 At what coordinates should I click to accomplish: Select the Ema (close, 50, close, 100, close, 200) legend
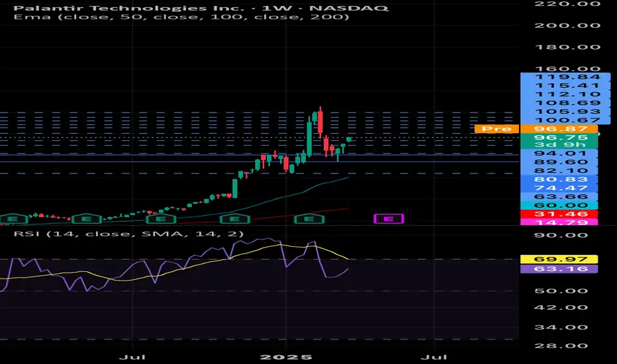pyautogui.click(x=181, y=17)
